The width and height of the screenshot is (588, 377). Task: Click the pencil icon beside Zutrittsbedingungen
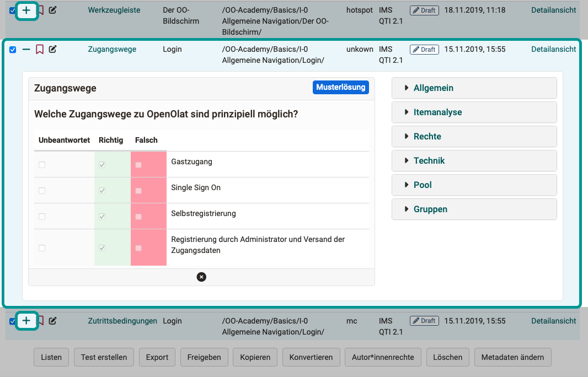pos(52,320)
